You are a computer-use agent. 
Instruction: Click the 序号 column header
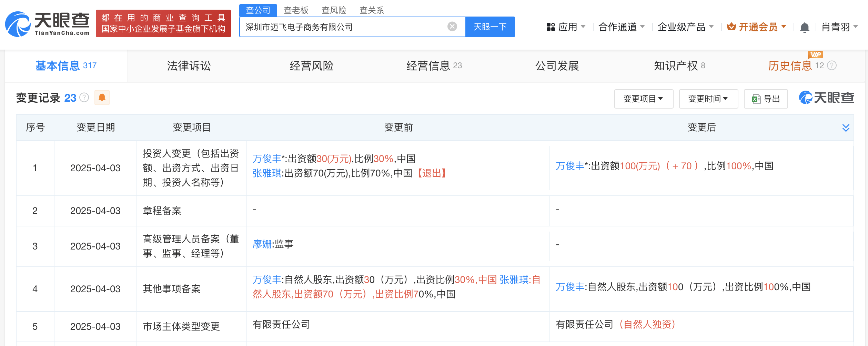tap(35, 128)
